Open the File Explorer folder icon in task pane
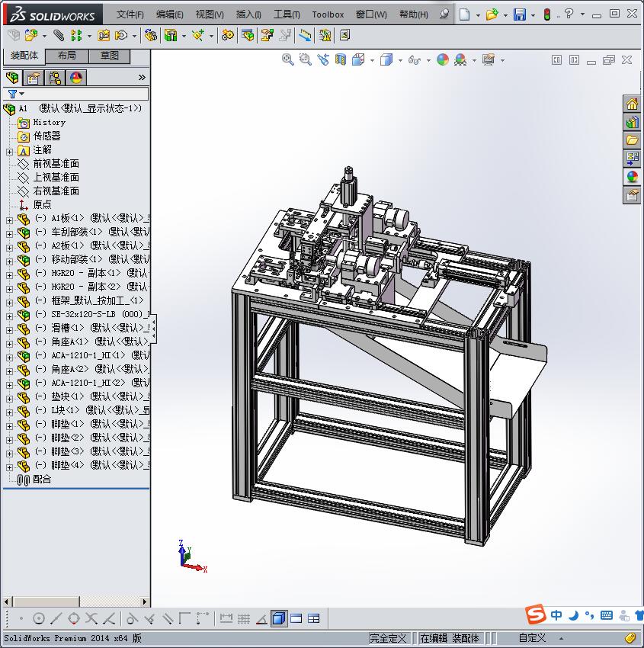This screenshot has height=648, width=644. click(x=632, y=140)
